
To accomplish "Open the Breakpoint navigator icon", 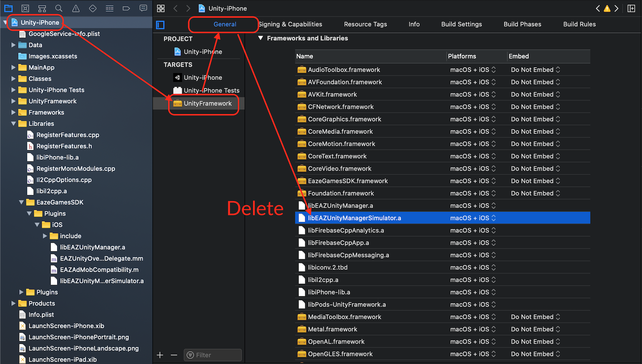I will 126,8.
